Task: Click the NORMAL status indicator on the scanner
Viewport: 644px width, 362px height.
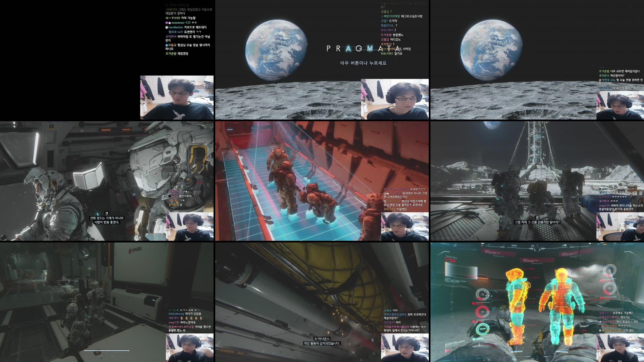Action: (479, 339)
